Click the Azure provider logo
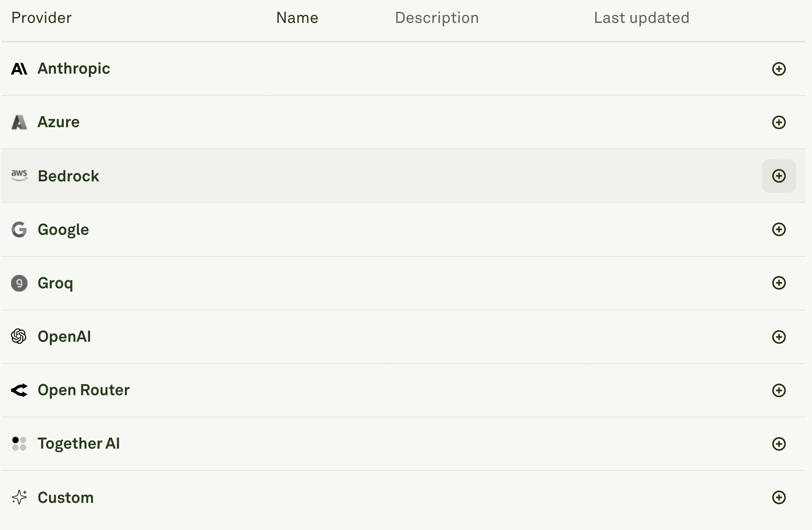812x530 pixels. tap(19, 122)
